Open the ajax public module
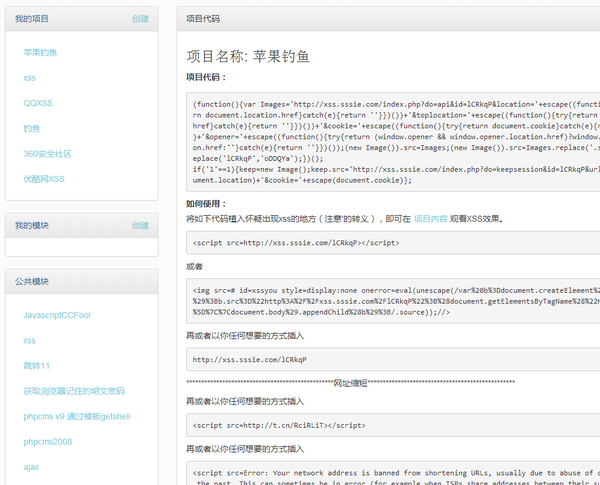This screenshot has height=485, width=600. point(31,467)
